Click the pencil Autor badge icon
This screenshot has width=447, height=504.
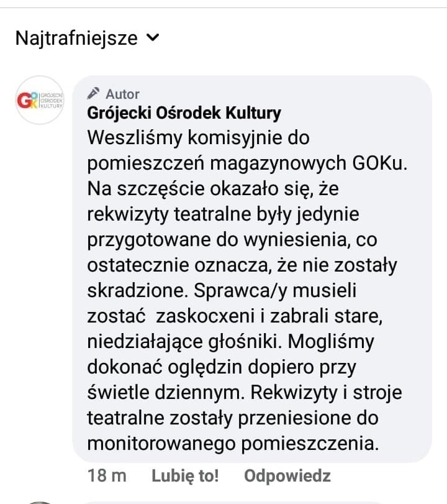pos(94,94)
